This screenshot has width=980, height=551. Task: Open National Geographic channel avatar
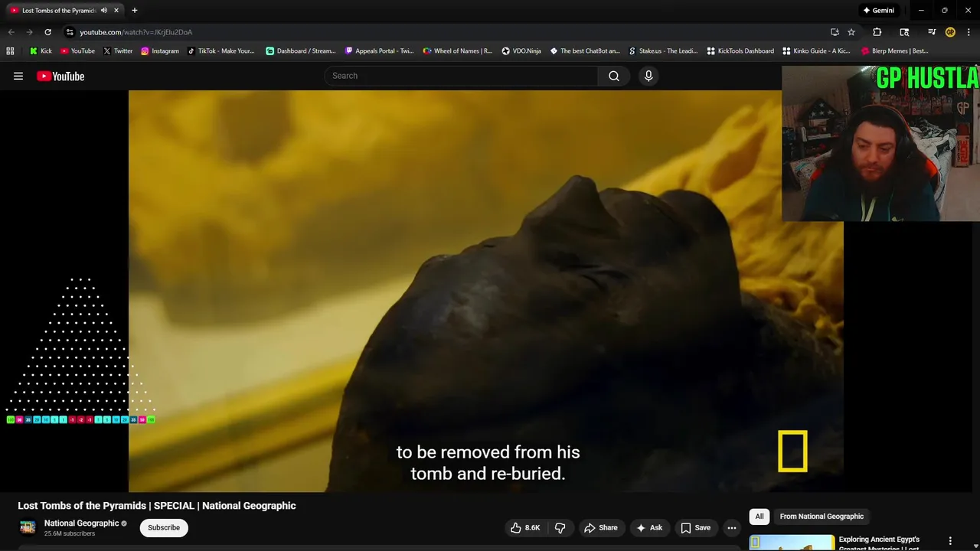(x=28, y=527)
